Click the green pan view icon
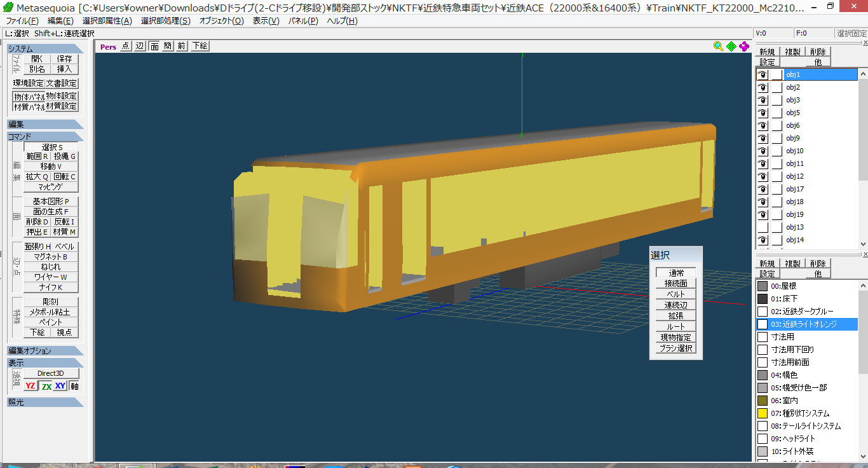868x468 pixels. click(731, 46)
